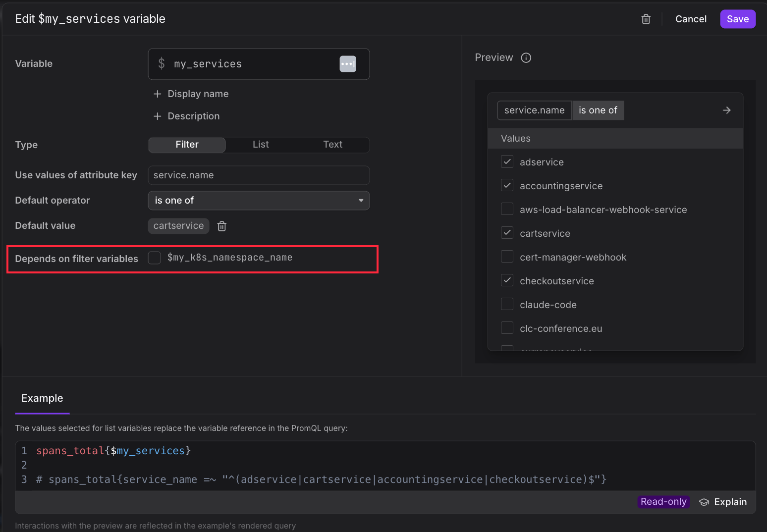Image resolution: width=767 pixels, height=532 pixels.
Task: Delete the $my_services variable via header trash icon
Action: click(x=646, y=19)
